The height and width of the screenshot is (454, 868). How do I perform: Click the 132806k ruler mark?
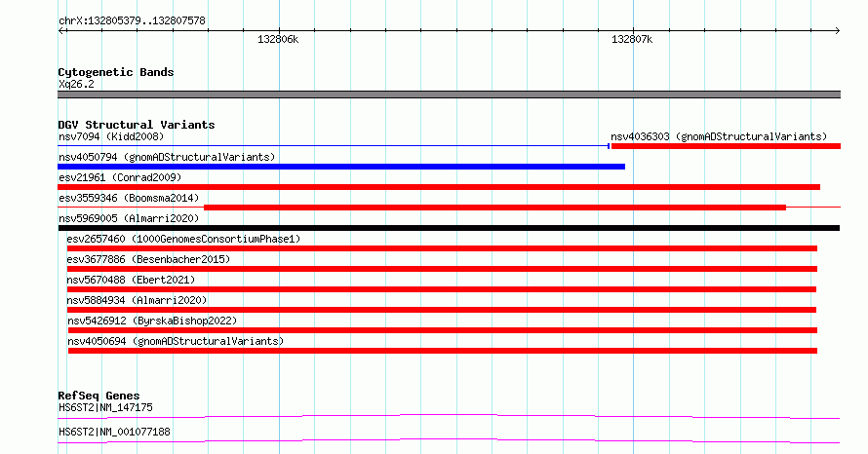[278, 39]
